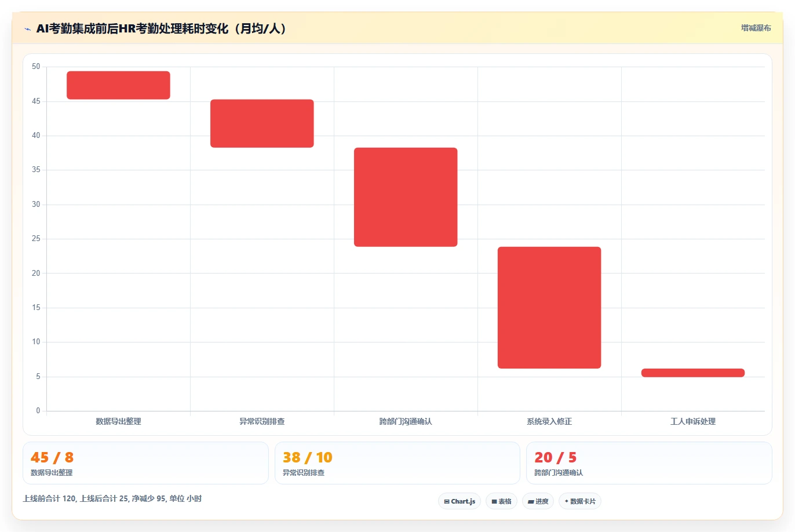Click the lightning icon beside the chart title
The width and height of the screenshot is (795, 532).
(27, 29)
